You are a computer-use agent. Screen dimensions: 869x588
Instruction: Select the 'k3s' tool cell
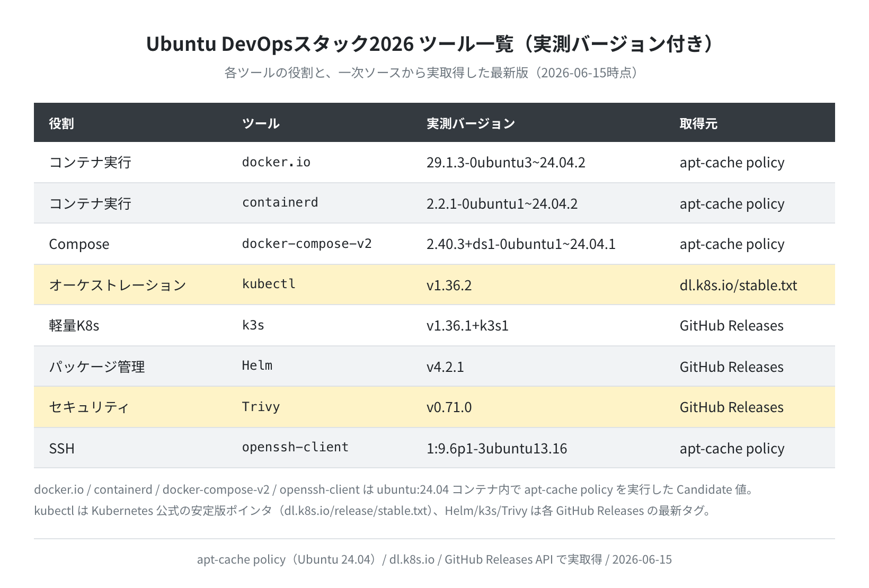coord(253,325)
